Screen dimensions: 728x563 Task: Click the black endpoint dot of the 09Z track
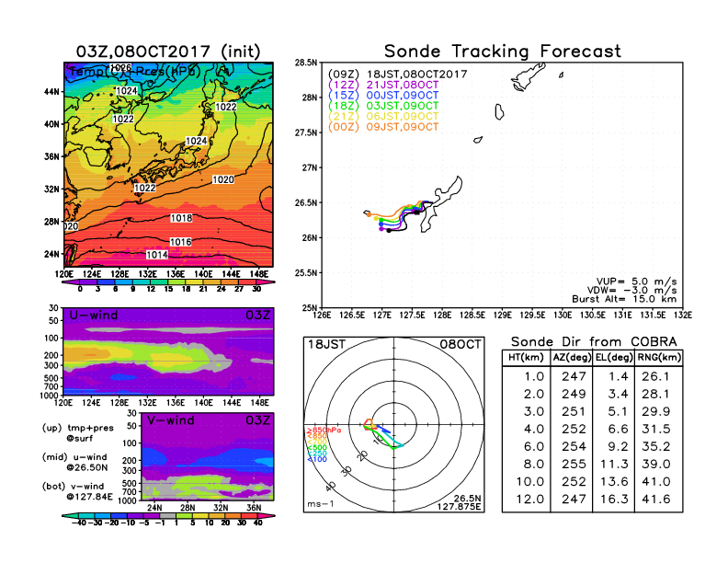pos(389,230)
